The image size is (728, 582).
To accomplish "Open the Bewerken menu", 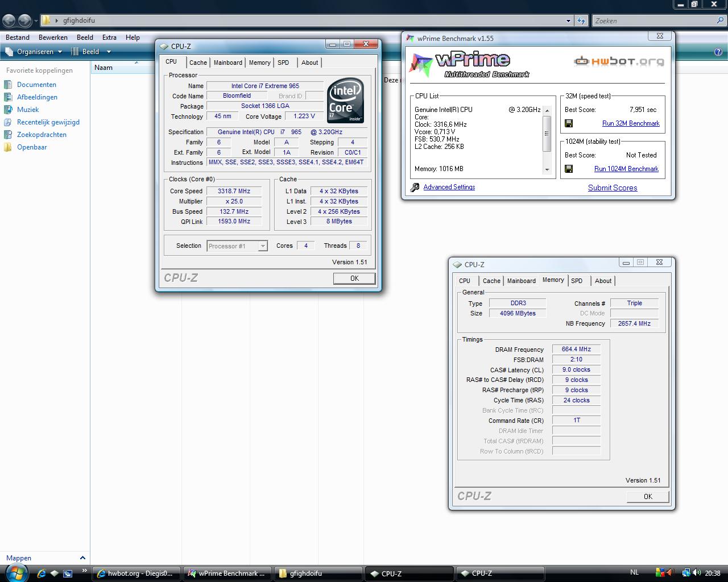I will pos(53,38).
